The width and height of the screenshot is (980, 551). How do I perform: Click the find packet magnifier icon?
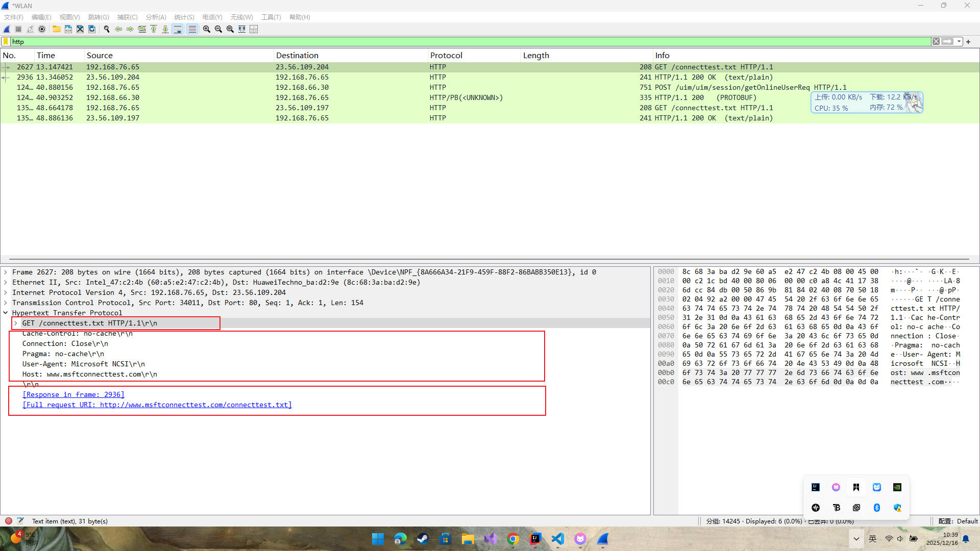coord(106,29)
